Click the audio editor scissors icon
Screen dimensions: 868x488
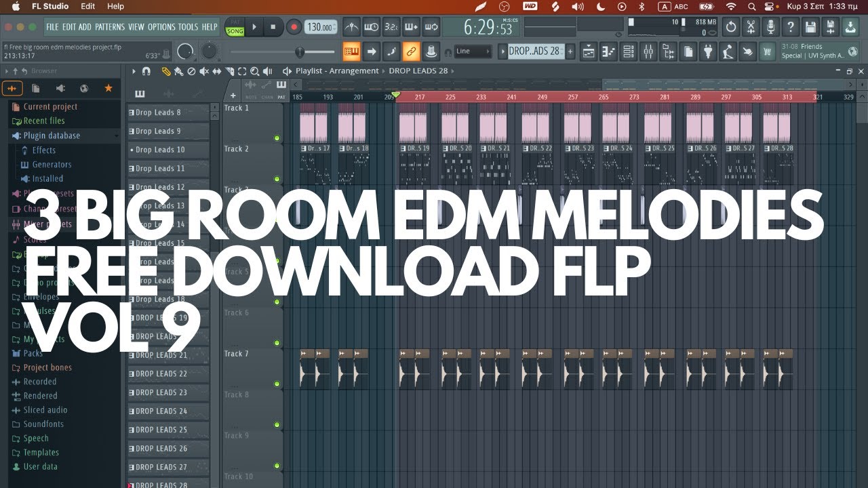[x=751, y=27]
